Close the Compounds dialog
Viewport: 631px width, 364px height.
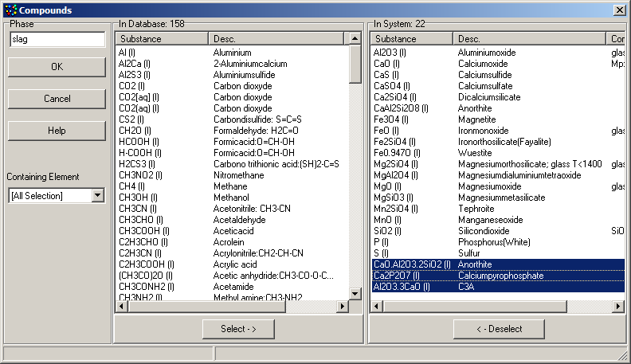[x=619, y=10]
